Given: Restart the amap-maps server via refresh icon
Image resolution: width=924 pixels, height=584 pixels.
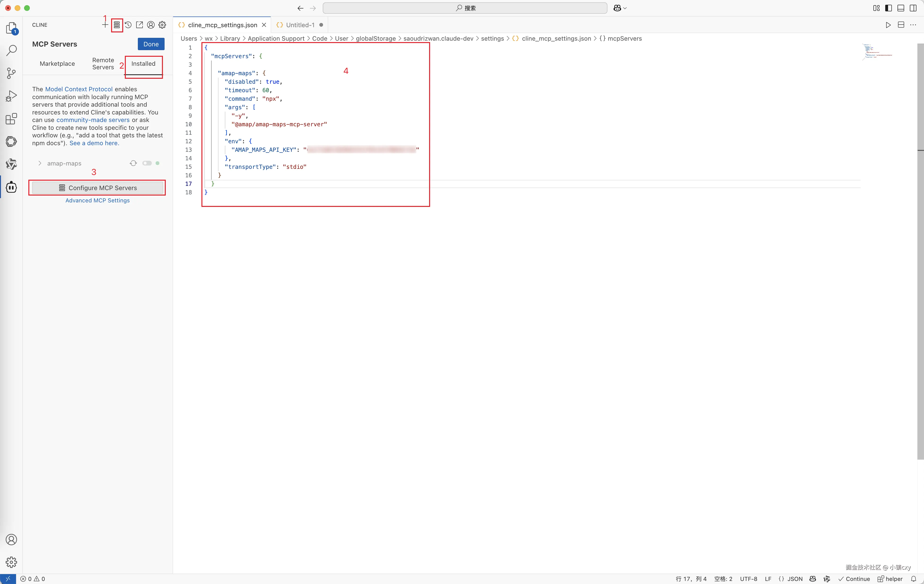Looking at the screenshot, I should click(x=133, y=163).
